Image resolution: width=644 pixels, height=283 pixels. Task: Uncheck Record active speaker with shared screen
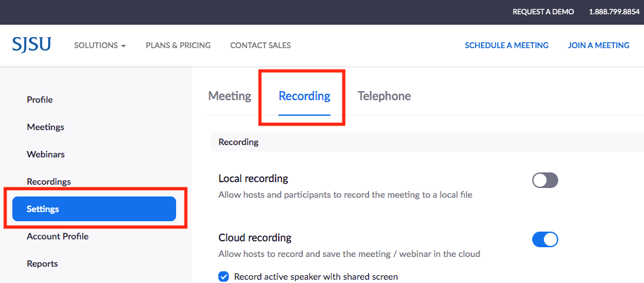point(224,276)
